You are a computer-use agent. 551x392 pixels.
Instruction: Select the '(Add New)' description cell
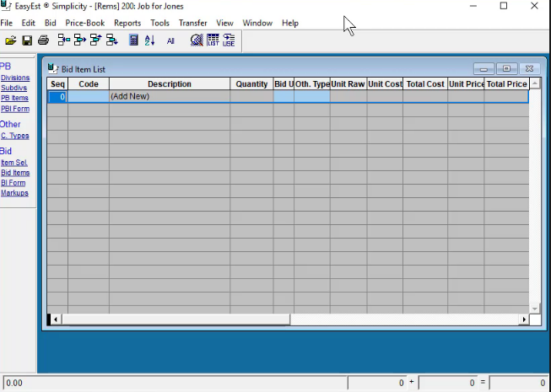pyautogui.click(x=170, y=96)
